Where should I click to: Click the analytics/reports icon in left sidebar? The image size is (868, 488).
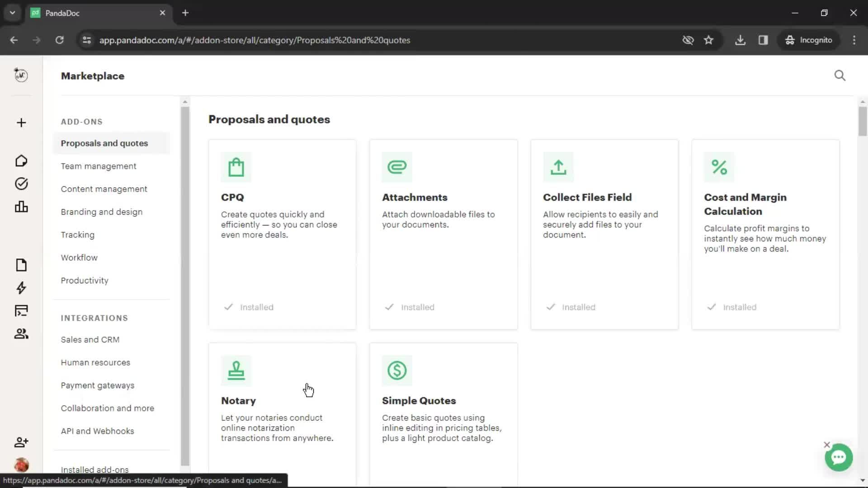point(21,206)
